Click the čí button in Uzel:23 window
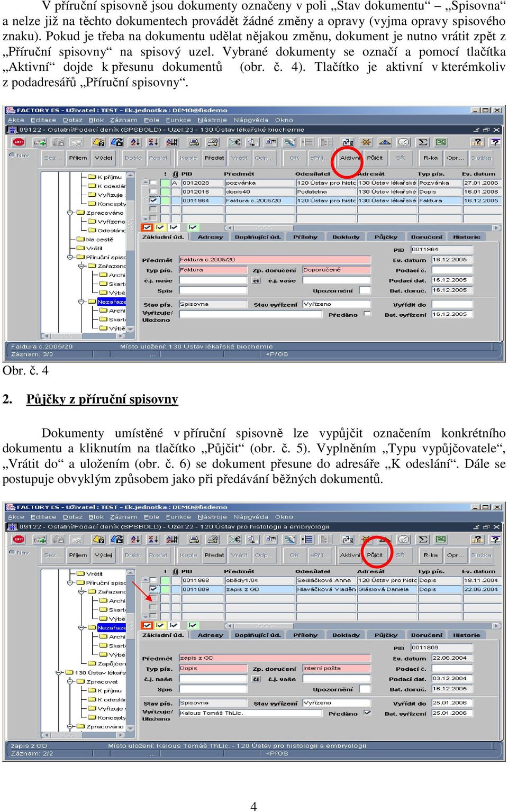 pyautogui.click(x=256, y=280)
